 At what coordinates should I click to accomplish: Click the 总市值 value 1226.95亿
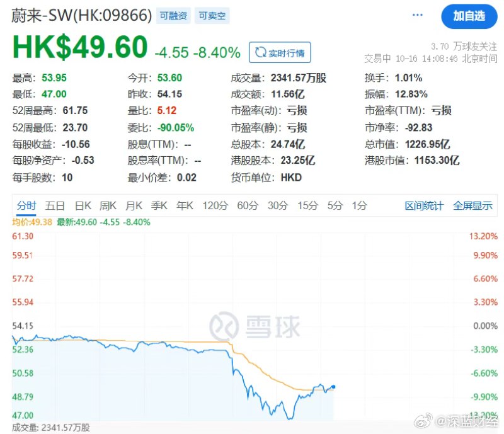click(x=428, y=144)
